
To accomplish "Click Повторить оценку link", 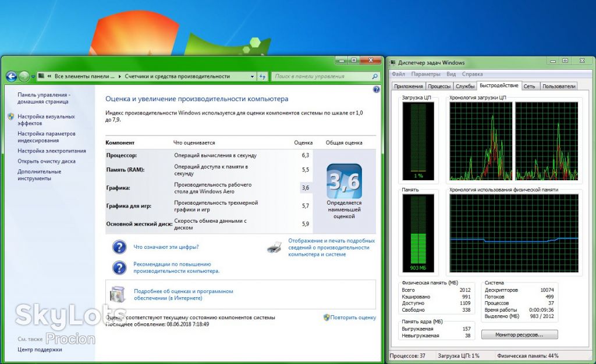I will point(353,317).
